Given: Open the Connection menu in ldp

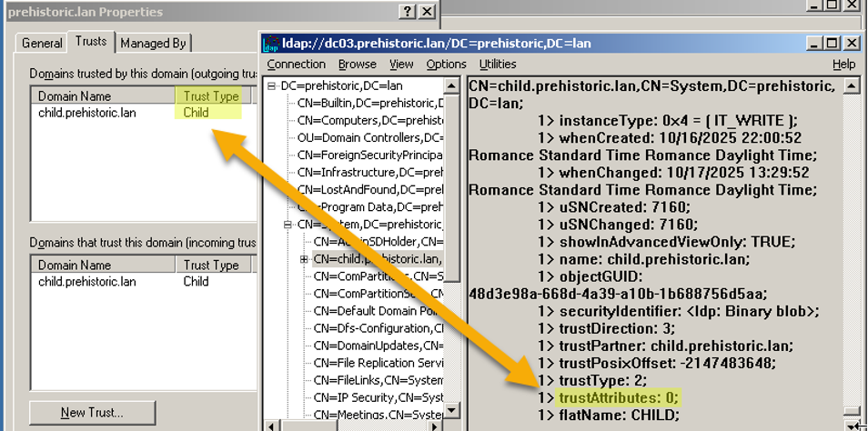Looking at the screenshot, I should pyautogui.click(x=297, y=65).
